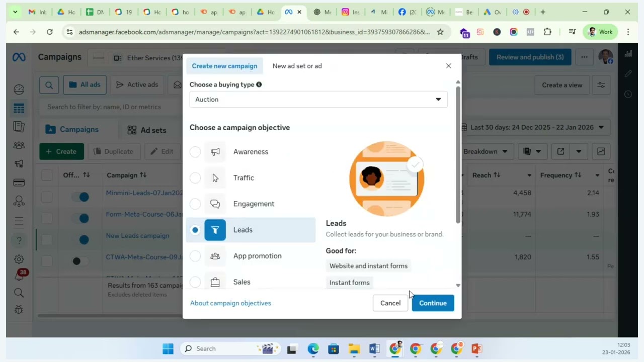Click the Awareness megaphone icon
644x362 pixels.
(215, 152)
